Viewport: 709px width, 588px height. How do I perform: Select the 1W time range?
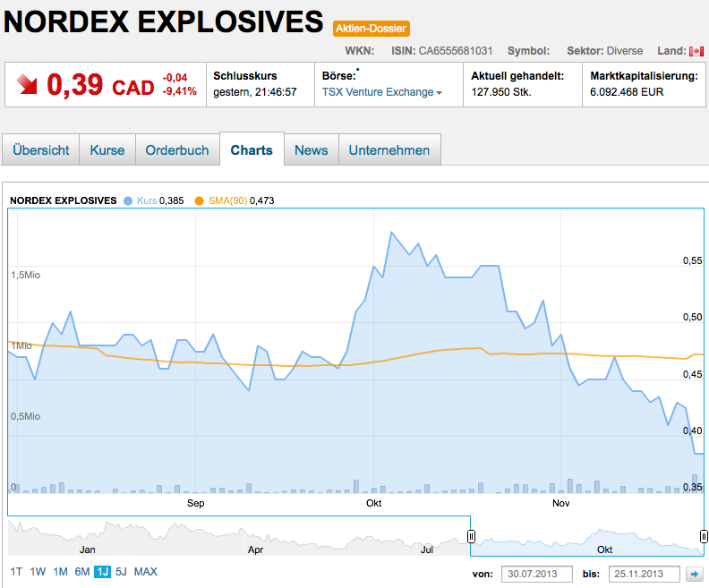click(38, 572)
